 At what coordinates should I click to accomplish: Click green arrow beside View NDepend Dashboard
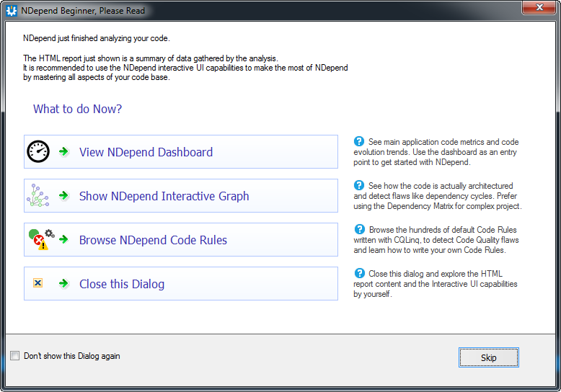tap(63, 151)
